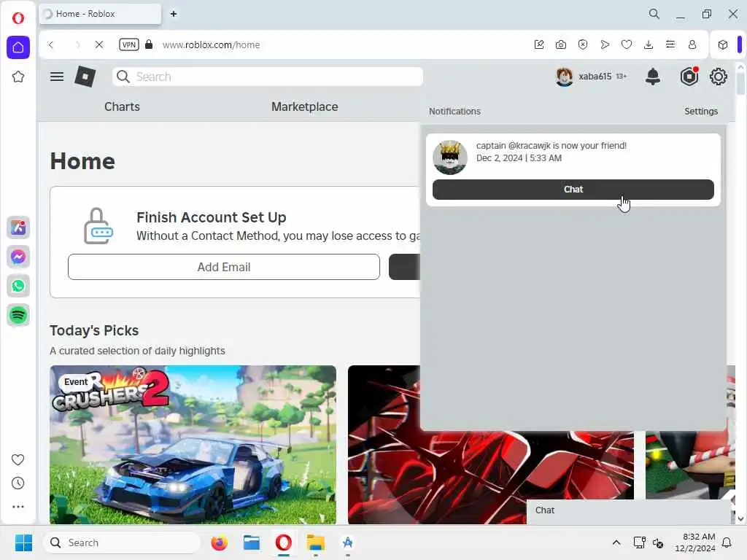This screenshot has height=560, width=747.
Task: Launch Firefox from the taskbar
Action: coord(219,542)
